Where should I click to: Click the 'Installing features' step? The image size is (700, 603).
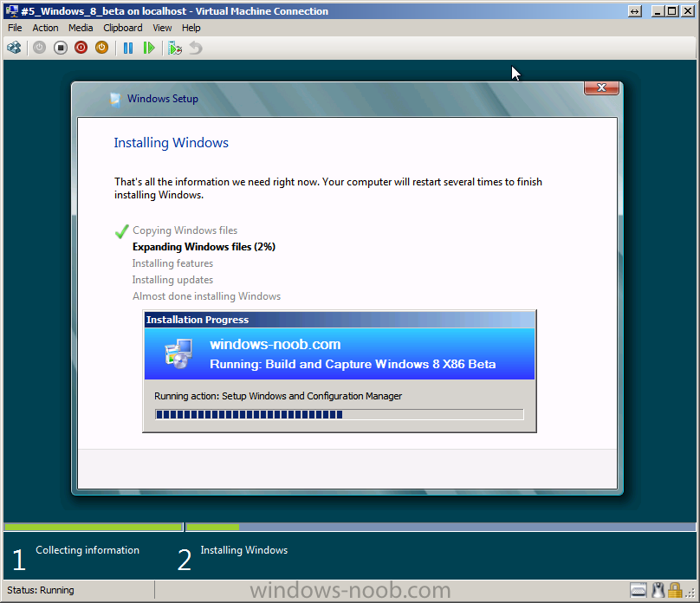click(172, 263)
